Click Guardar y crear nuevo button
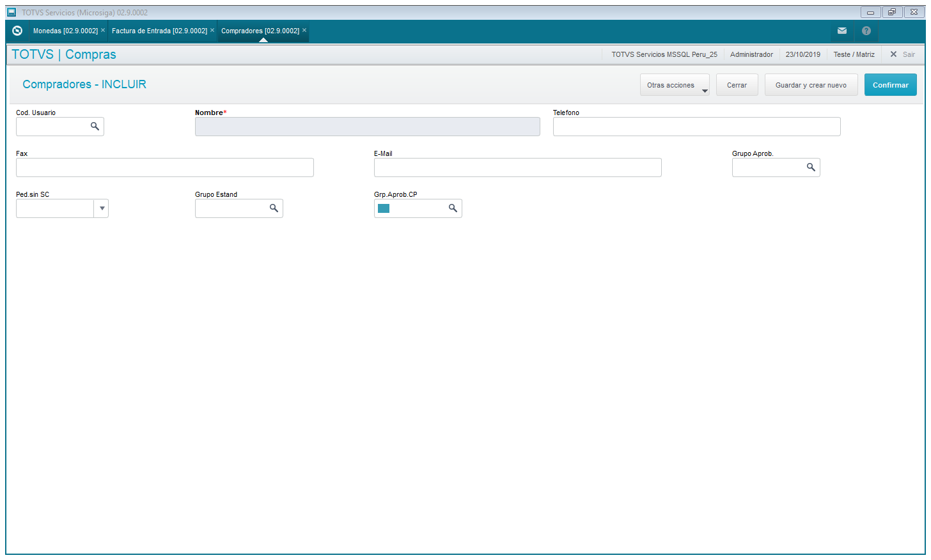931x560 pixels. click(x=811, y=85)
